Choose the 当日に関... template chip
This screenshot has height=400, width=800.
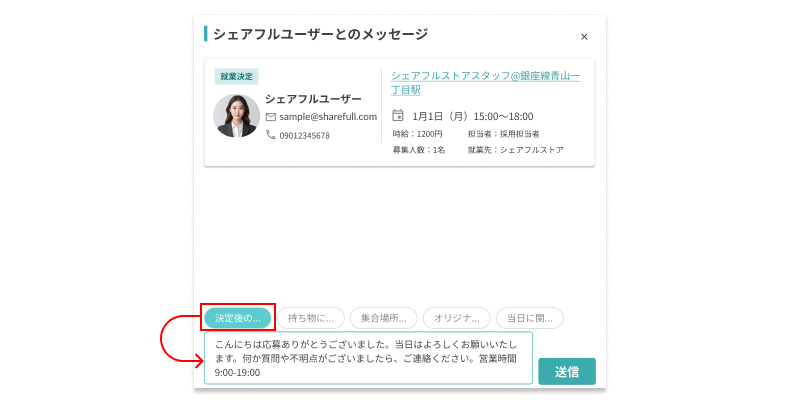click(529, 318)
